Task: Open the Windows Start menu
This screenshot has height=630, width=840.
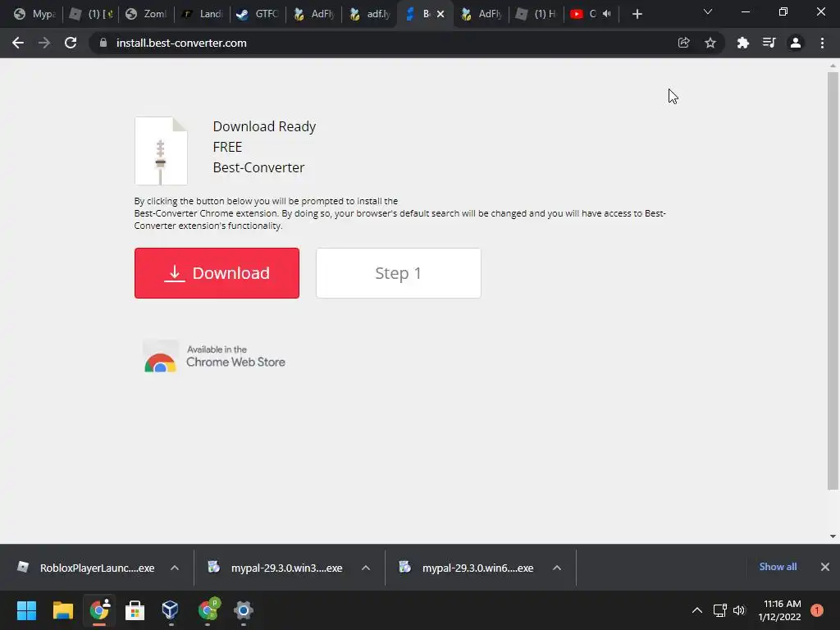Action: pyautogui.click(x=26, y=610)
